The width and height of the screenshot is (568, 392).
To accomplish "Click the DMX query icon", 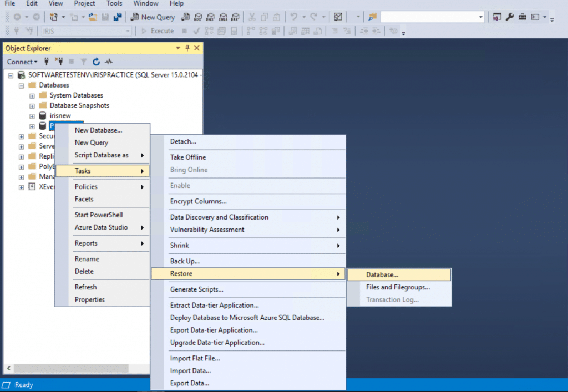I will pyautogui.click(x=210, y=17).
